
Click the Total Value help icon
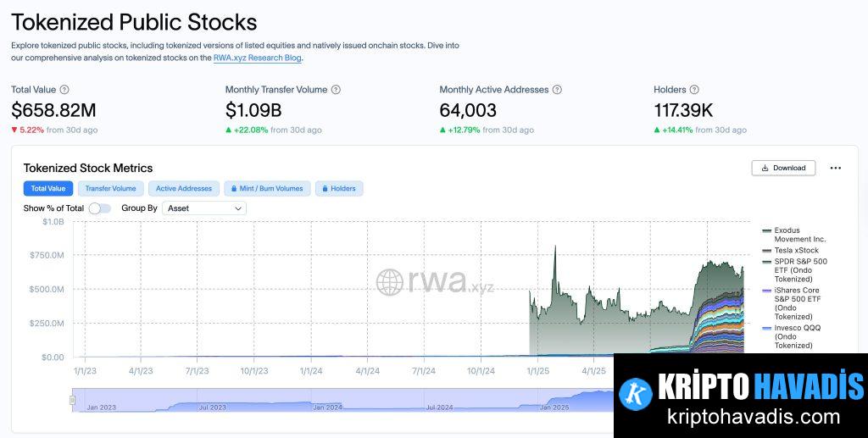[64, 90]
